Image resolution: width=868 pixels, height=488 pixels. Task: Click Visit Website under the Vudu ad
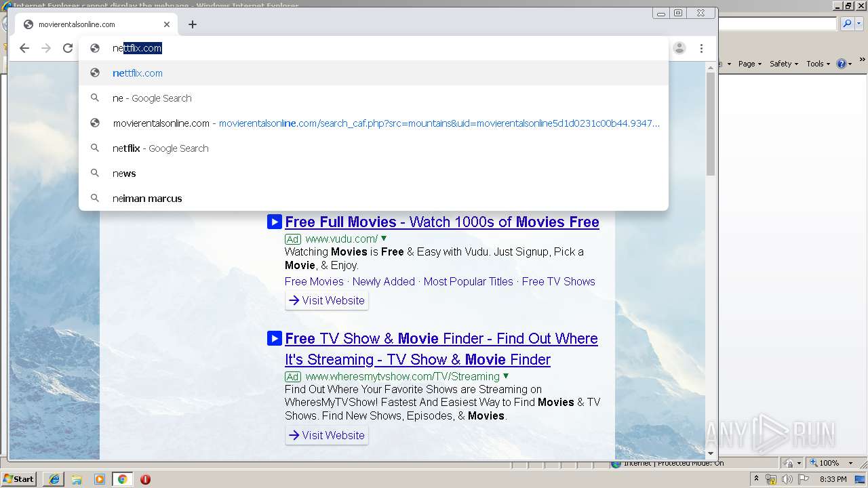coord(327,300)
